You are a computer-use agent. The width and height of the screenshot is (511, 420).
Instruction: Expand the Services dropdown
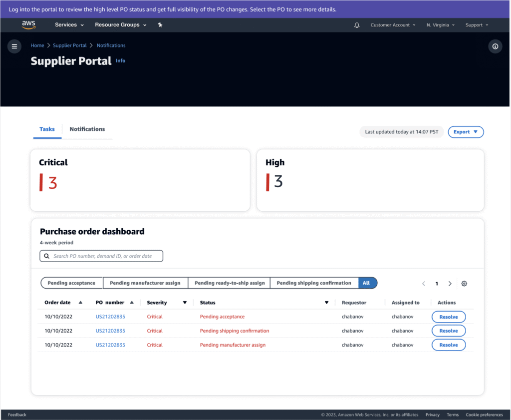(69, 25)
